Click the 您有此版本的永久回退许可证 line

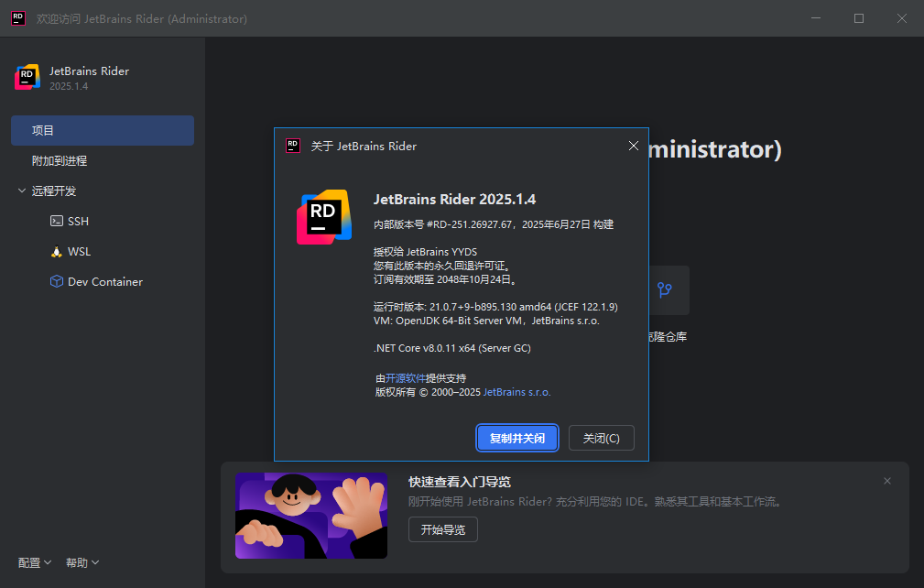443,266
